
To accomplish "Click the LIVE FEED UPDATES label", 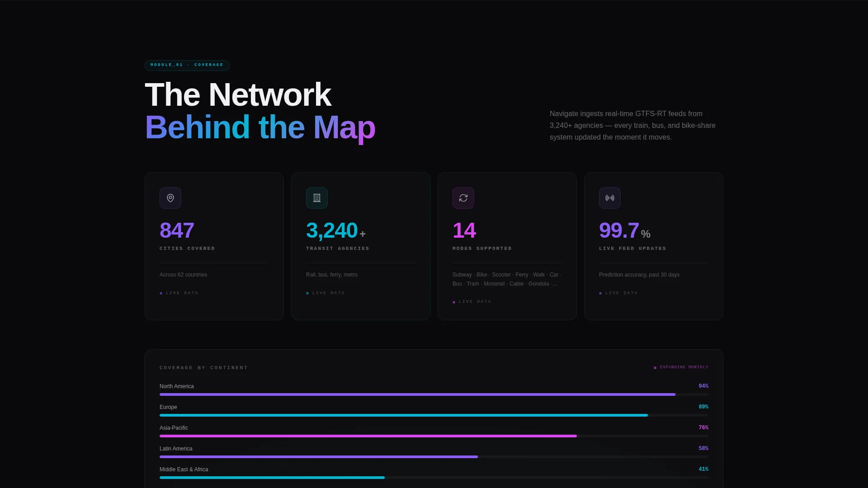I will (632, 249).
